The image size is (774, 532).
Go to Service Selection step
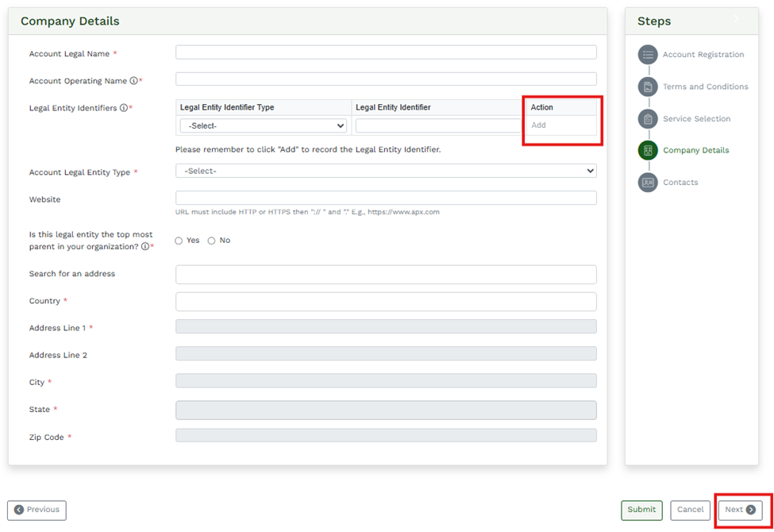(696, 118)
